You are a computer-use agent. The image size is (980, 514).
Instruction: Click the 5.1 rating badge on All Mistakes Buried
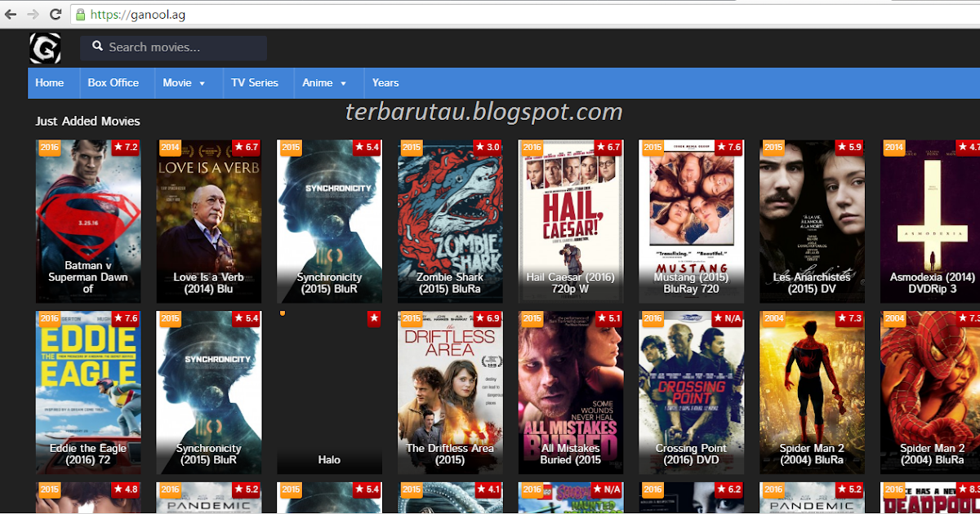608,319
